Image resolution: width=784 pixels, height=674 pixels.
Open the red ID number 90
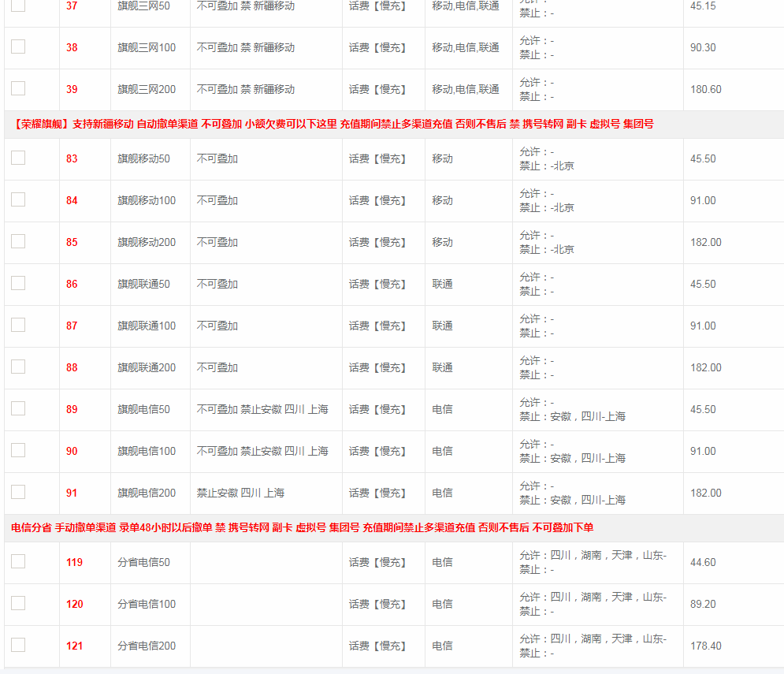point(72,451)
